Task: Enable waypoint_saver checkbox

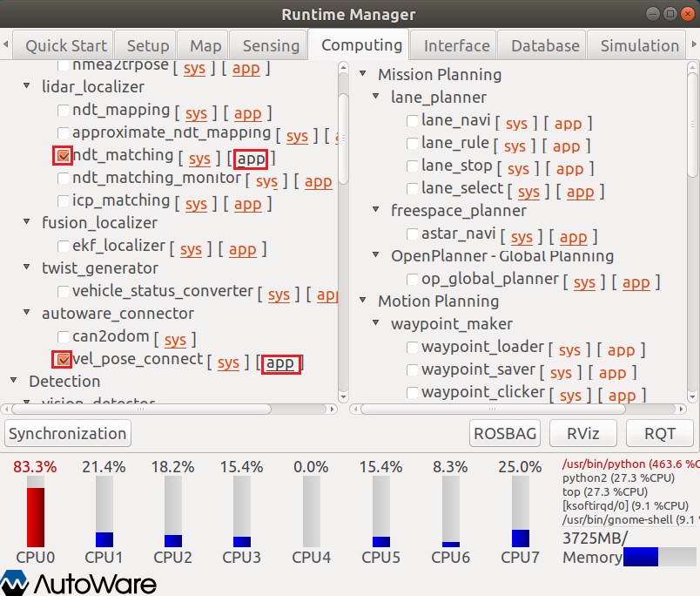Action: tap(413, 370)
